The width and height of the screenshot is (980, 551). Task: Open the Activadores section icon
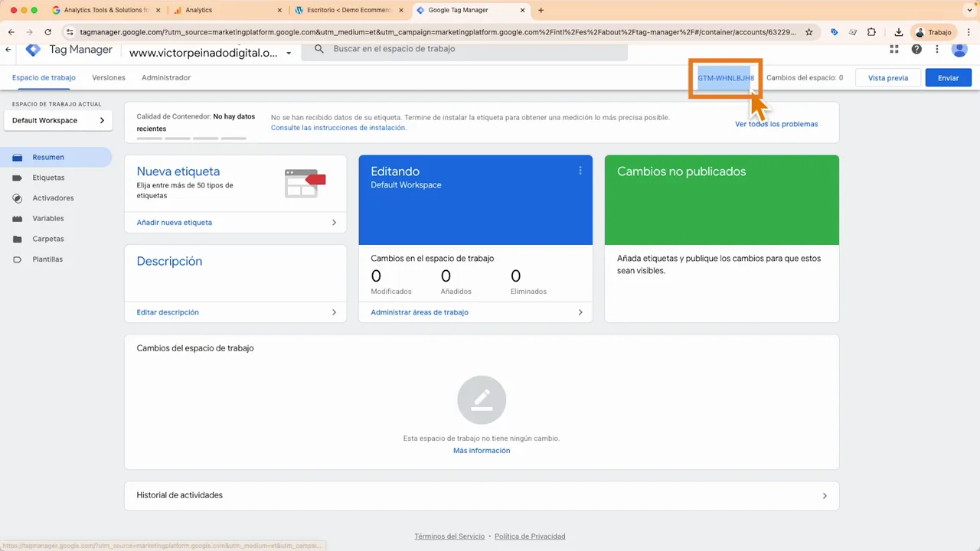point(18,197)
